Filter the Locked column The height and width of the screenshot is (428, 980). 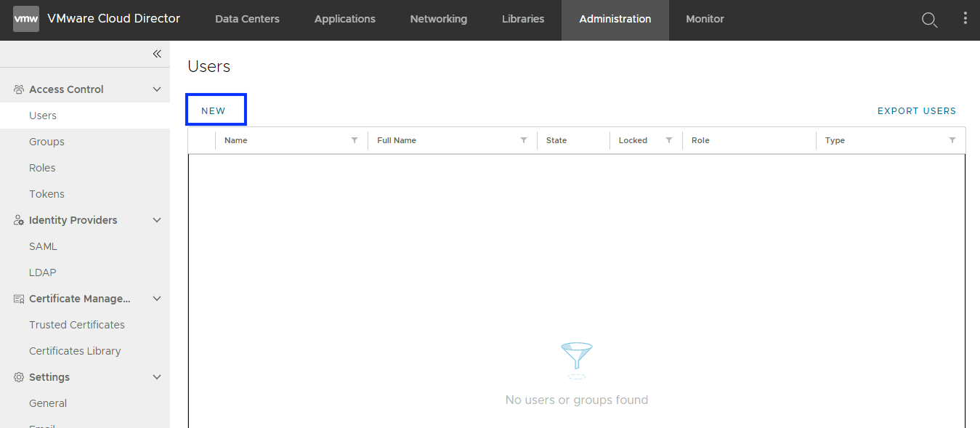pyautogui.click(x=669, y=140)
